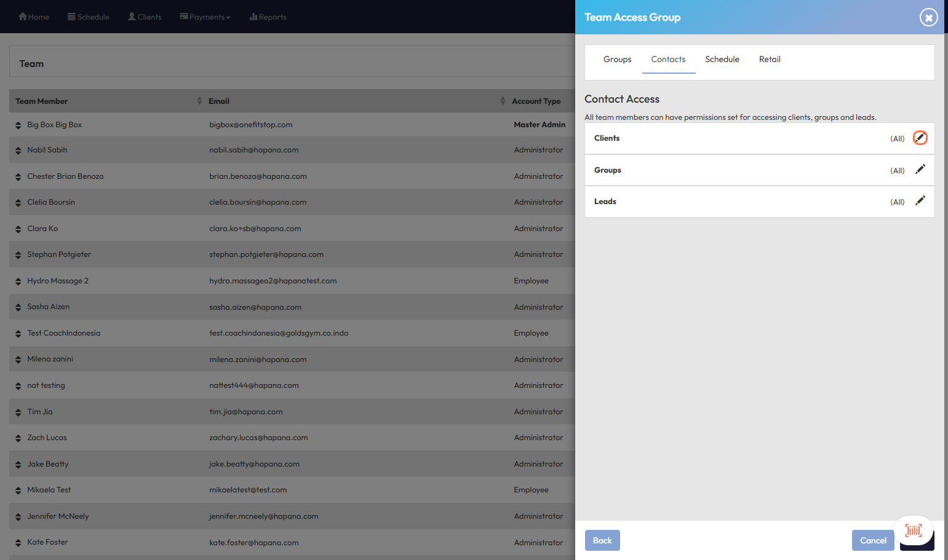Click the drag handle beside Nabil Sabih
Image resolution: width=948 pixels, height=560 pixels.
[18, 151]
